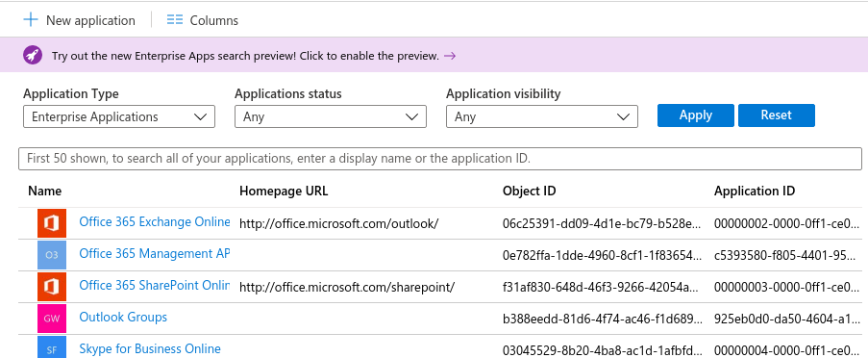Viewport: 868px width, 358px height.
Task: Open the Office 365 Management API link
Action: 155,253
